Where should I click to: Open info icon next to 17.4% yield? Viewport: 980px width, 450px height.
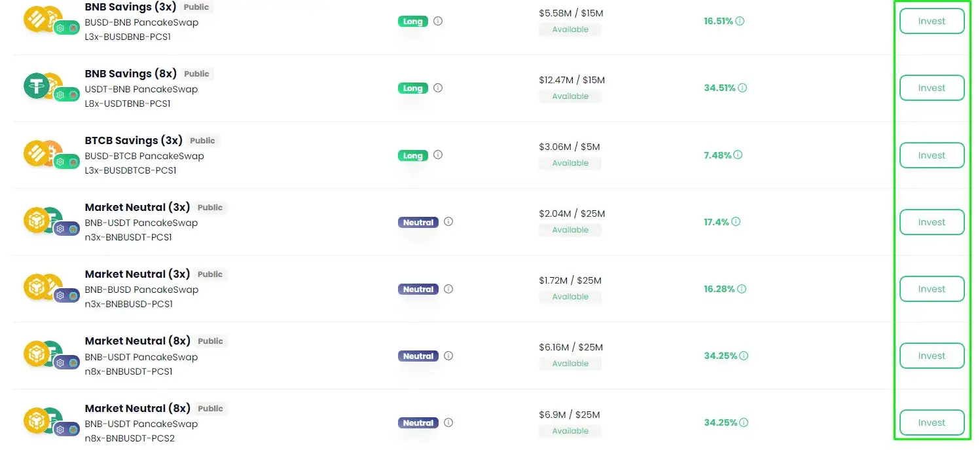(x=736, y=222)
